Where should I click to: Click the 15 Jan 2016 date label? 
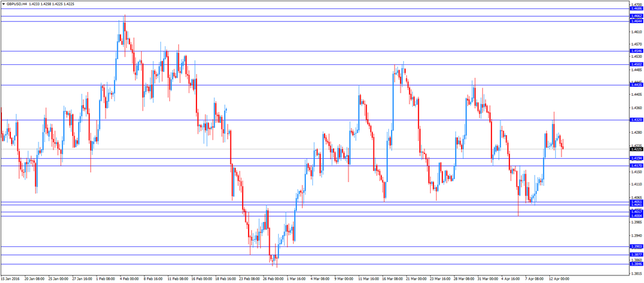(10, 278)
